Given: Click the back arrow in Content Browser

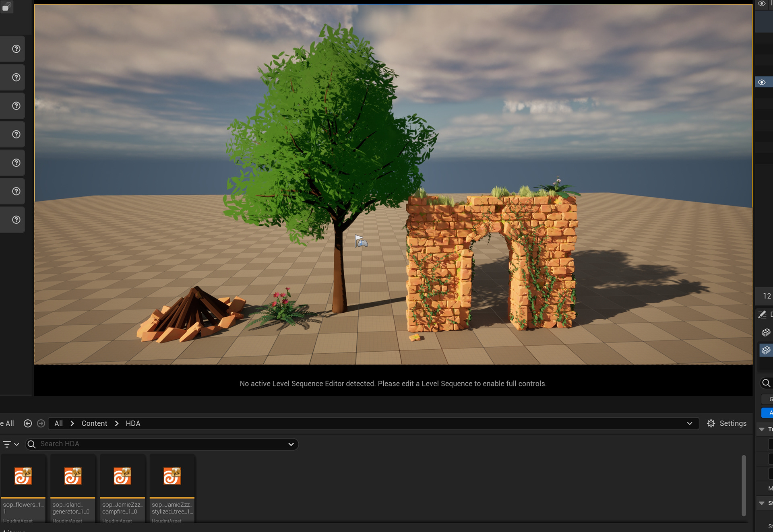Looking at the screenshot, I should coord(28,423).
